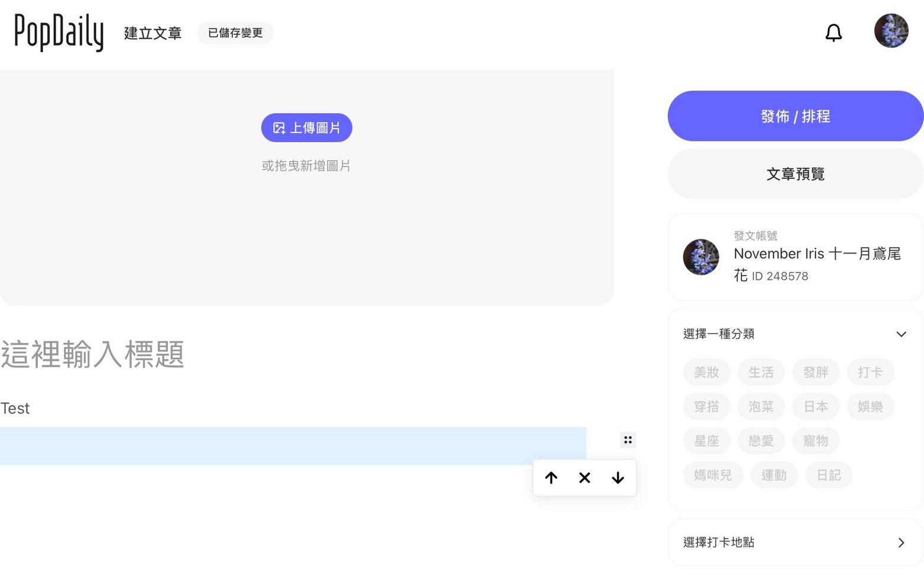Viewport: 924px width, 586px height.
Task: Select the 寵物 category tag
Action: click(816, 441)
